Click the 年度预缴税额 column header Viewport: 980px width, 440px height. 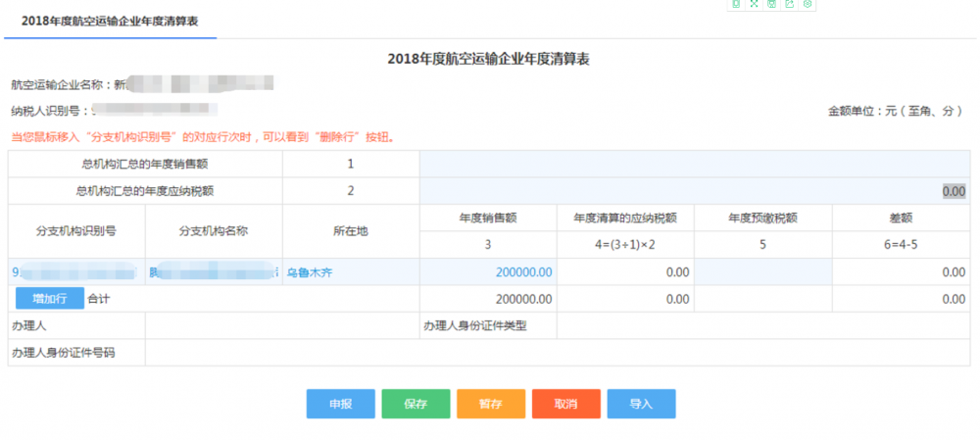763,219
